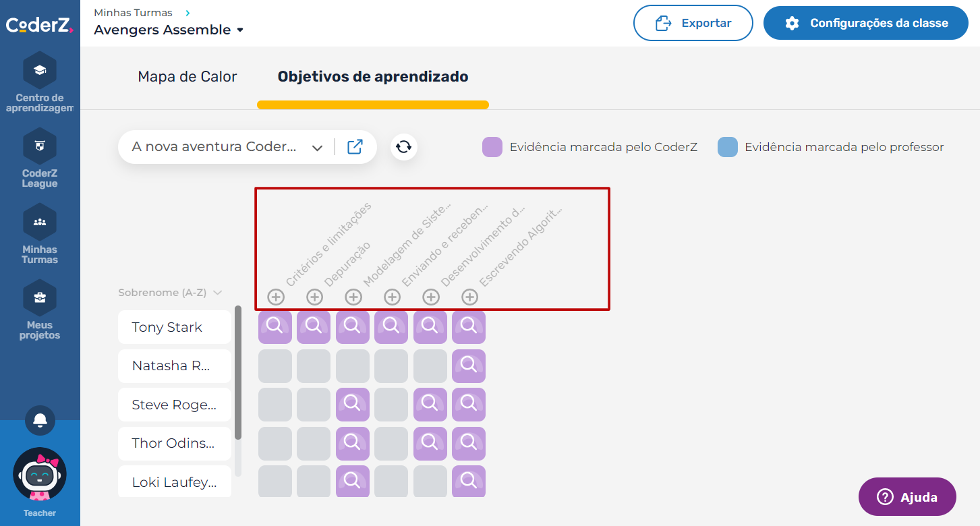Viewport: 980px width, 526px height.
Task: Open course in new window icon
Action: coord(355,147)
